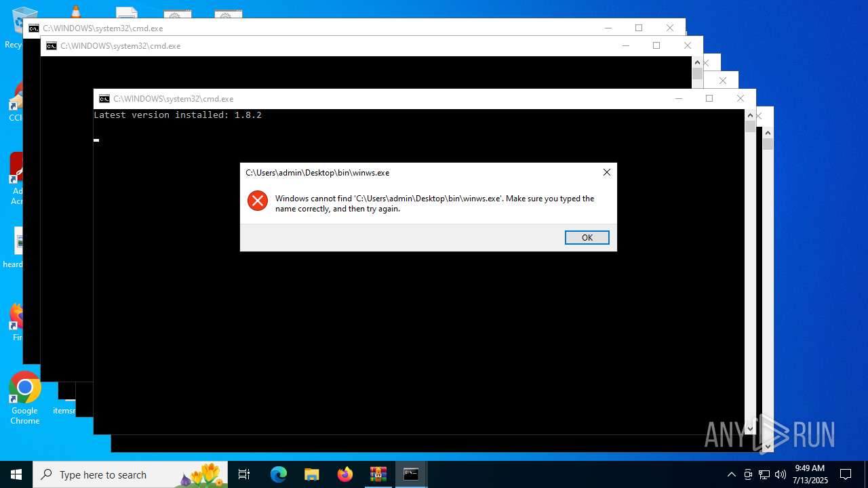
Task: Close the winws.exe error dialog
Action: click(606, 172)
